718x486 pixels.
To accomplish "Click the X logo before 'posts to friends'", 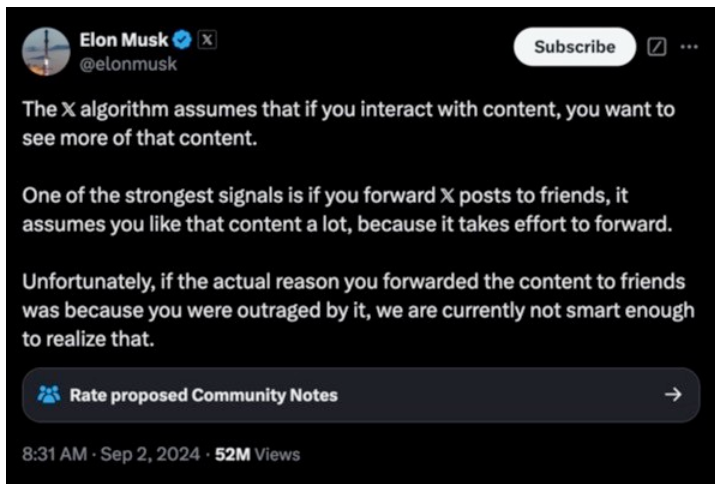I will pyautogui.click(x=447, y=196).
